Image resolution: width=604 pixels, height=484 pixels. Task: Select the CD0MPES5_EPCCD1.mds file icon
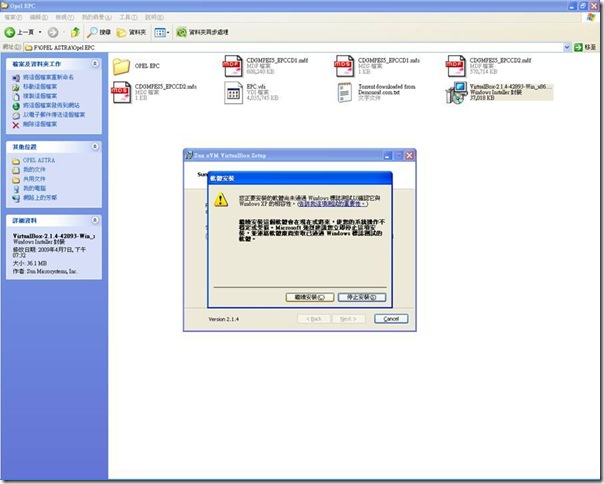(344, 66)
